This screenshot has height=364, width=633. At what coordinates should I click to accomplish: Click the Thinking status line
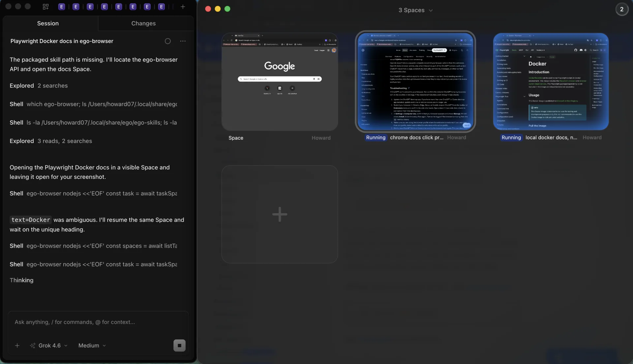[x=21, y=280]
